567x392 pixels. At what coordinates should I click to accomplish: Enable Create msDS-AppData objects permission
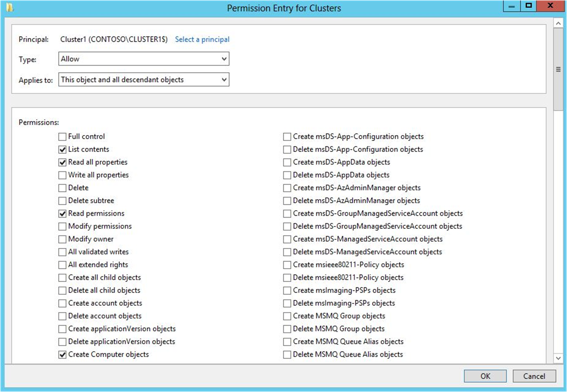coord(287,162)
